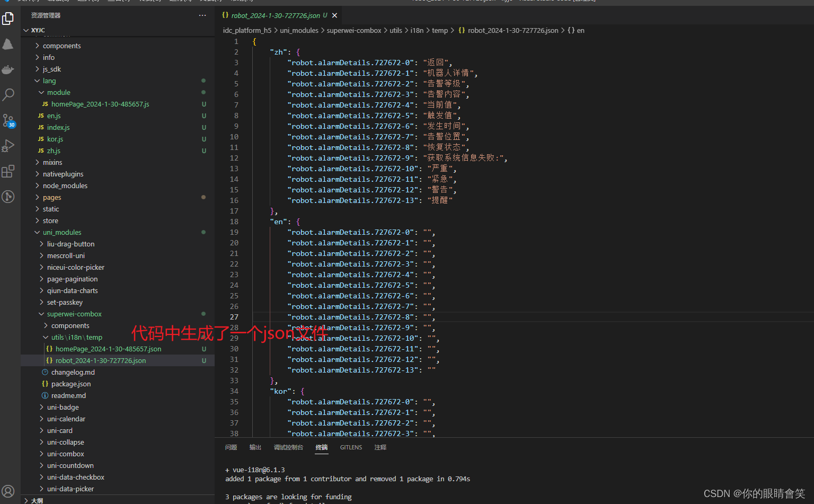Switch to the 问题 panel tab
This screenshot has width=814, height=504.
231,447
